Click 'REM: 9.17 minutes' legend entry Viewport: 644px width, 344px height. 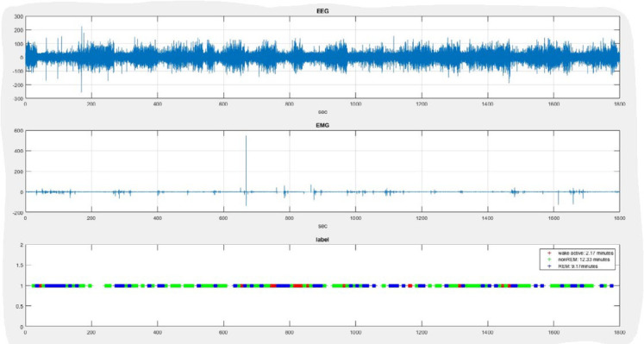point(578,266)
